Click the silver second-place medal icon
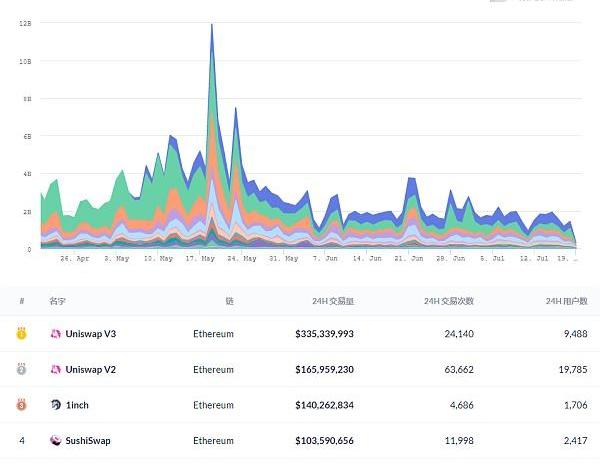Screen dimensions: 600x464 (x=21, y=369)
